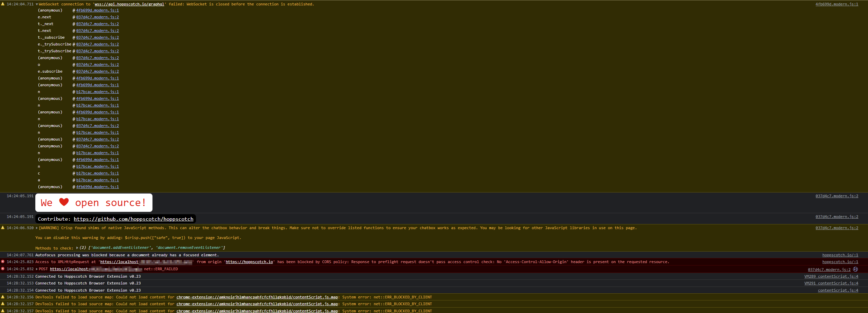Open the hoppscotch.io link in the CORS error
The image size is (868, 313).
[x=249, y=262]
